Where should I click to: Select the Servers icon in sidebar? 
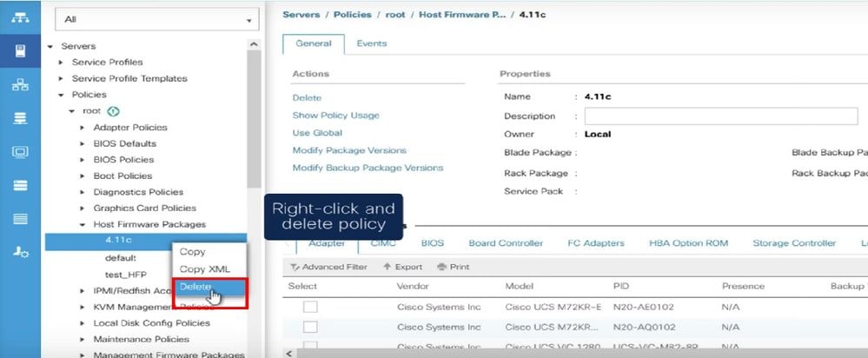(21, 51)
